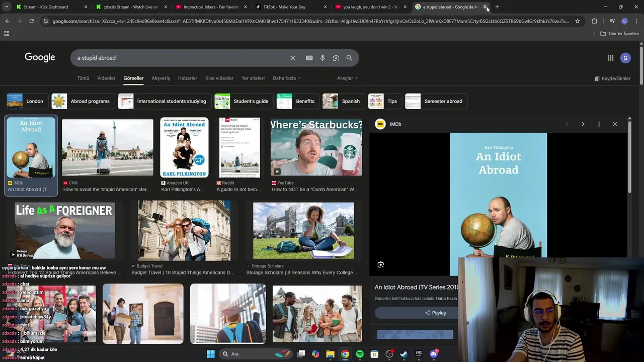644x362 pixels.
Task: Click the Google search input field
Action: (181, 58)
